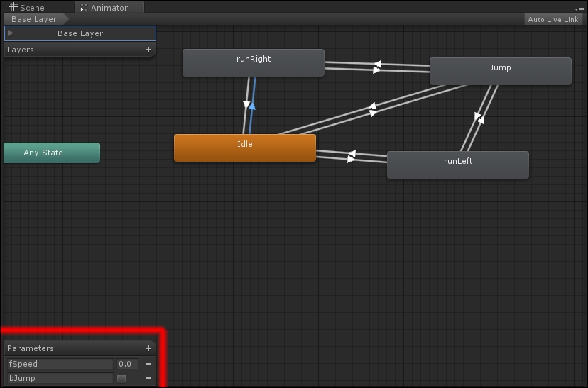Add a new parameter with plus icon
Screen dimensions: 588x388
pyautogui.click(x=148, y=348)
